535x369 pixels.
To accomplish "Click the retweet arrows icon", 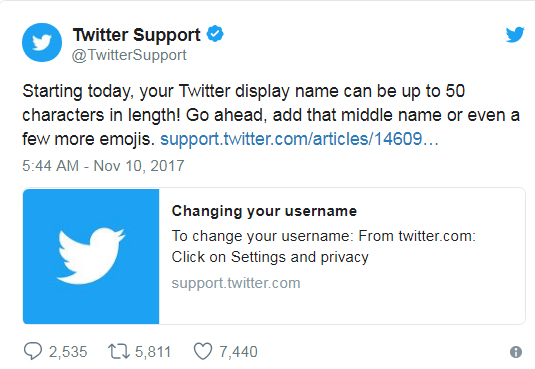I will point(119,351).
